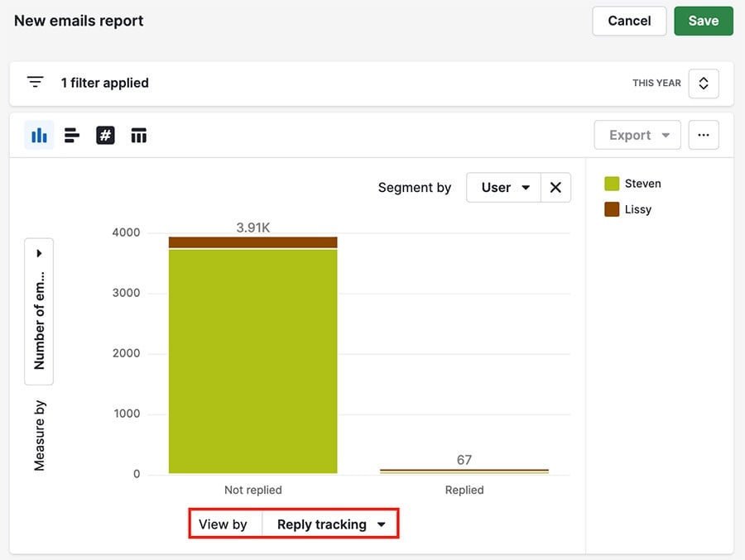The image size is (745, 560).
Task: Click the Replied bar showing 67
Action: [x=464, y=470]
